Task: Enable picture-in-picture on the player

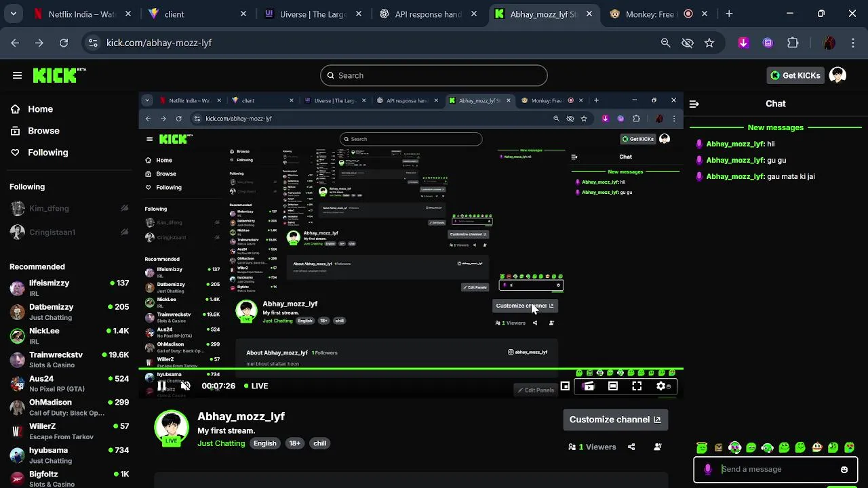Action: 565,386
